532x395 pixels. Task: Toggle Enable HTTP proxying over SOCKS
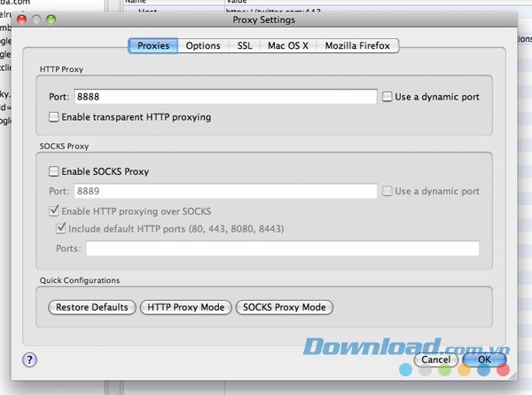point(55,211)
